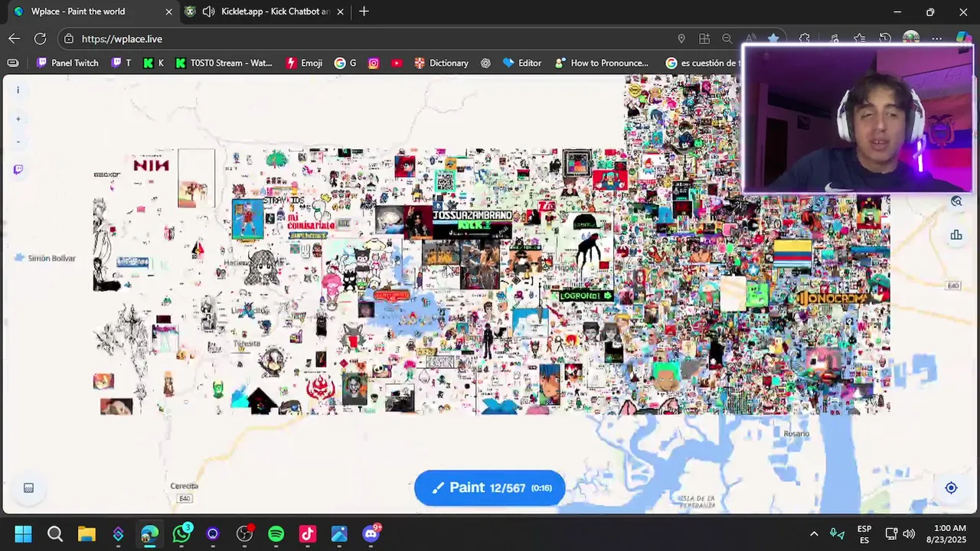Open the How to Pronounce bookmark
This screenshot has height=551, width=980.
pyautogui.click(x=602, y=63)
